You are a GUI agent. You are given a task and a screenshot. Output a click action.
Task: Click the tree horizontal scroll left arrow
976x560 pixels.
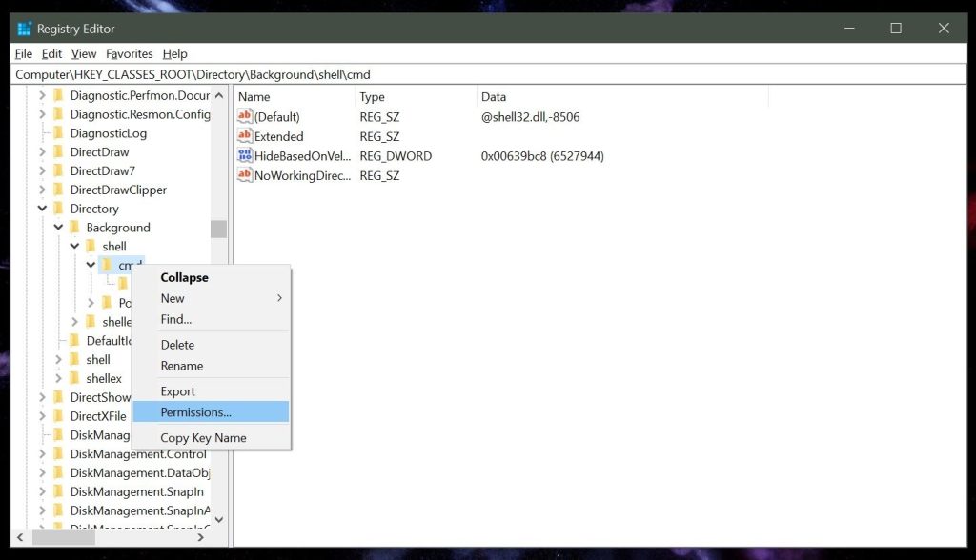pyautogui.click(x=20, y=537)
